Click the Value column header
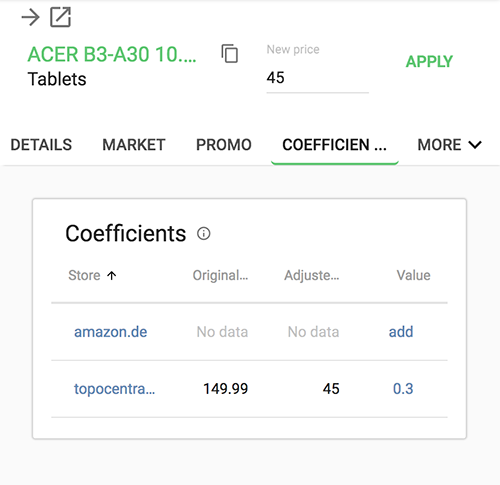This screenshot has width=500, height=485. [413, 276]
